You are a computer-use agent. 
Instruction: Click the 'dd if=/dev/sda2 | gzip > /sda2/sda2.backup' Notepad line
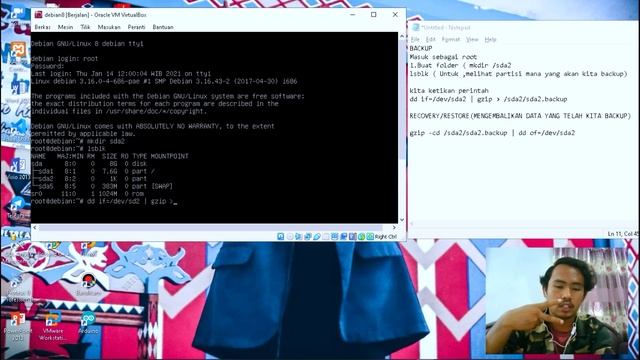488,99
